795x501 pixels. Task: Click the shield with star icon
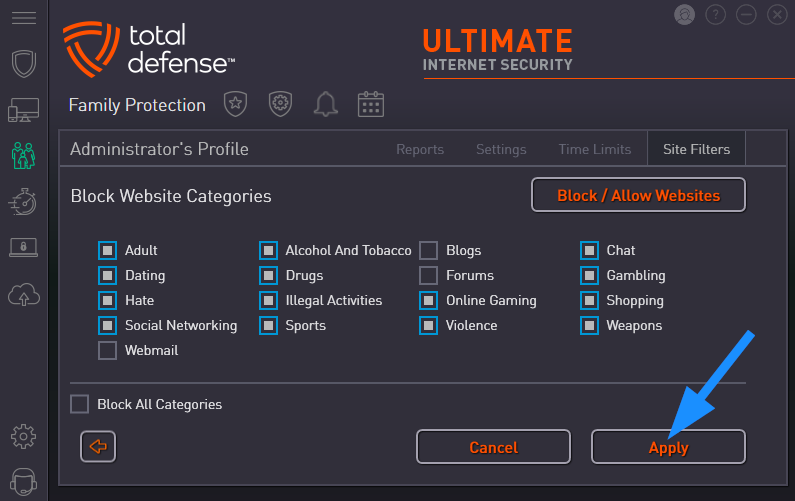236,104
